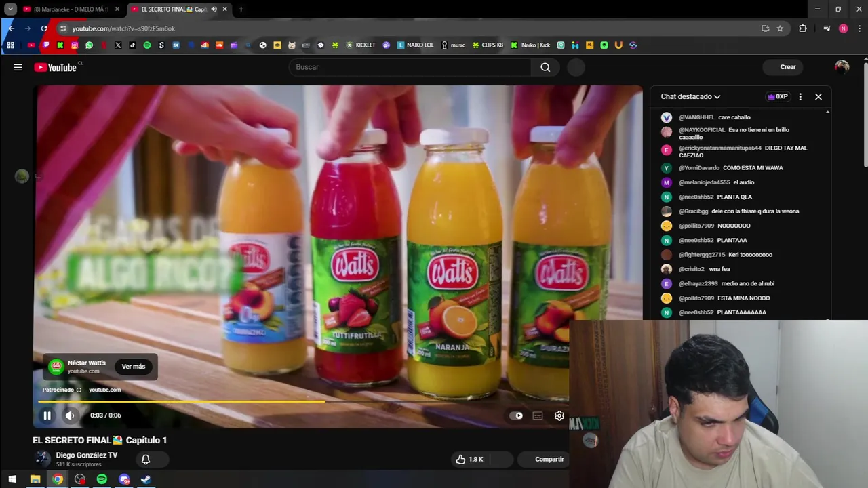Open the Instagram bookmark icon
This screenshot has height=488, width=868.
point(75,45)
